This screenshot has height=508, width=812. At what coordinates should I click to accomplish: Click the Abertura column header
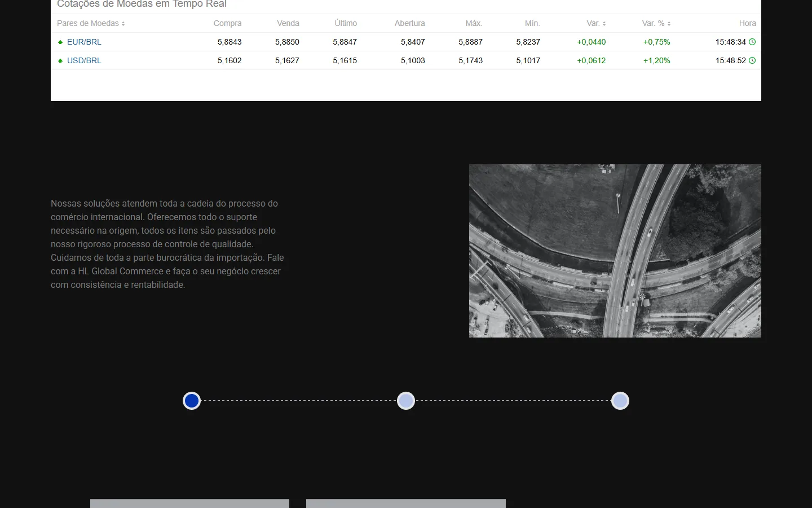pyautogui.click(x=410, y=23)
